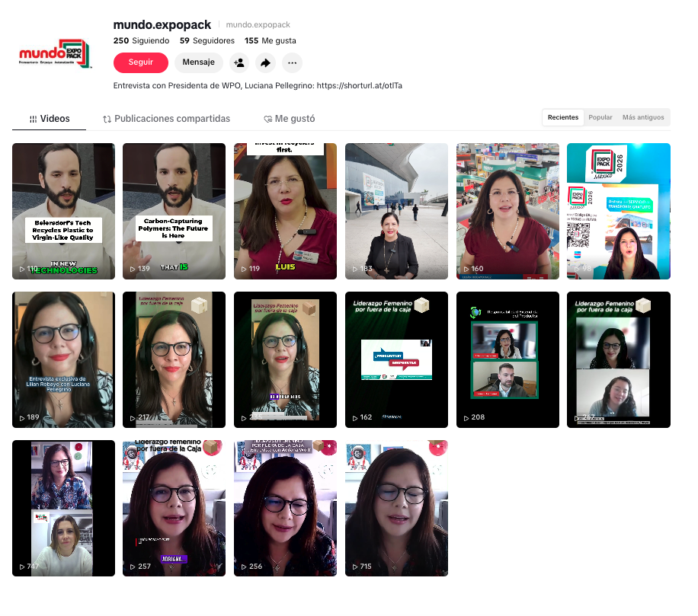Open Beiersdorf's Tech Recycles Plastic video

[x=63, y=211]
